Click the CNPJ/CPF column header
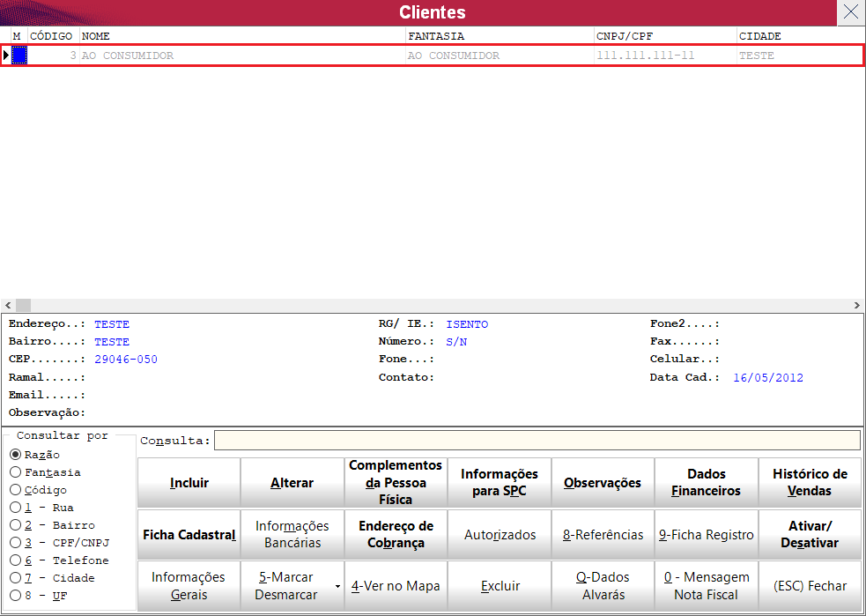This screenshot has width=866, height=616. click(665, 36)
